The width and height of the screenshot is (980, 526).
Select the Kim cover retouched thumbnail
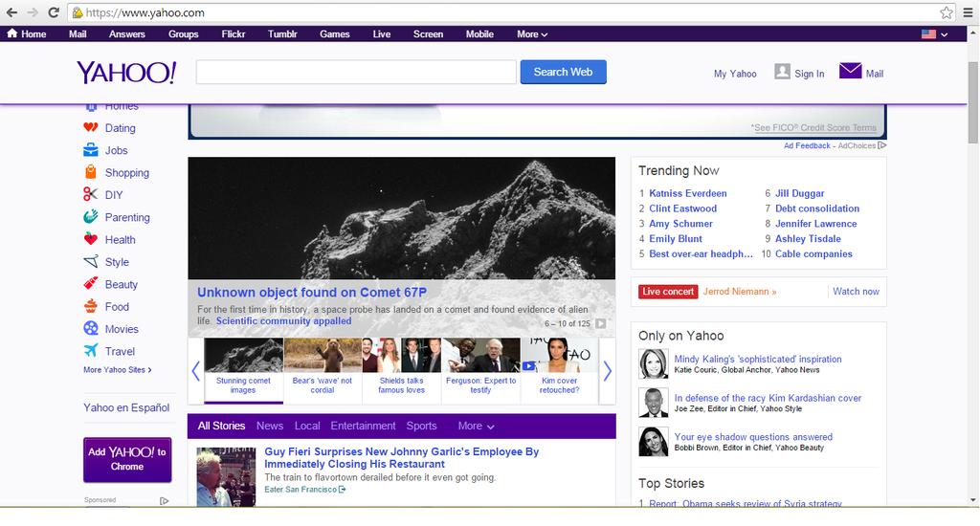(559, 370)
